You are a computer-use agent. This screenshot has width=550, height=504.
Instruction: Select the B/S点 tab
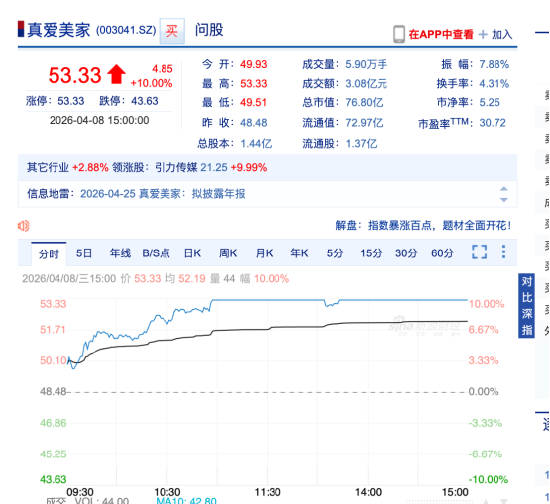pos(156,253)
